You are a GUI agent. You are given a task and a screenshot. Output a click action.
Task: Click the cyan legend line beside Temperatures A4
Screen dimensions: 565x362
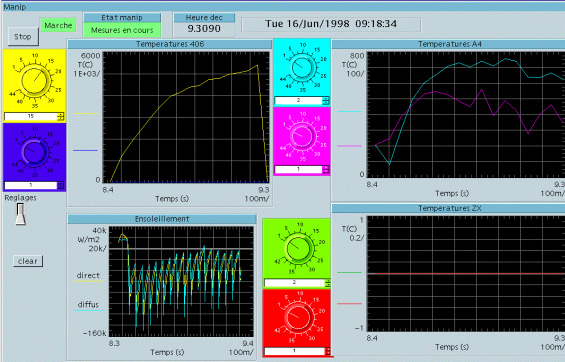(350, 112)
